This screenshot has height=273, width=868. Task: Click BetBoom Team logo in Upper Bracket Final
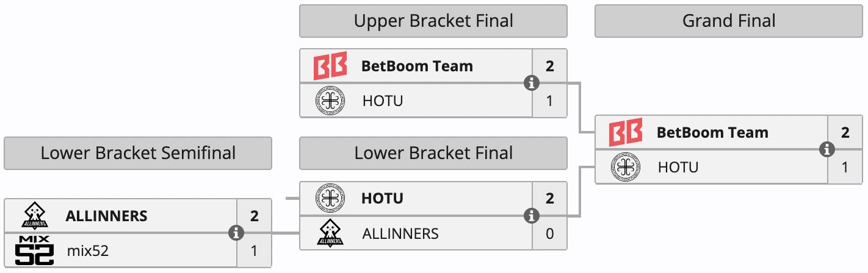pos(330,66)
